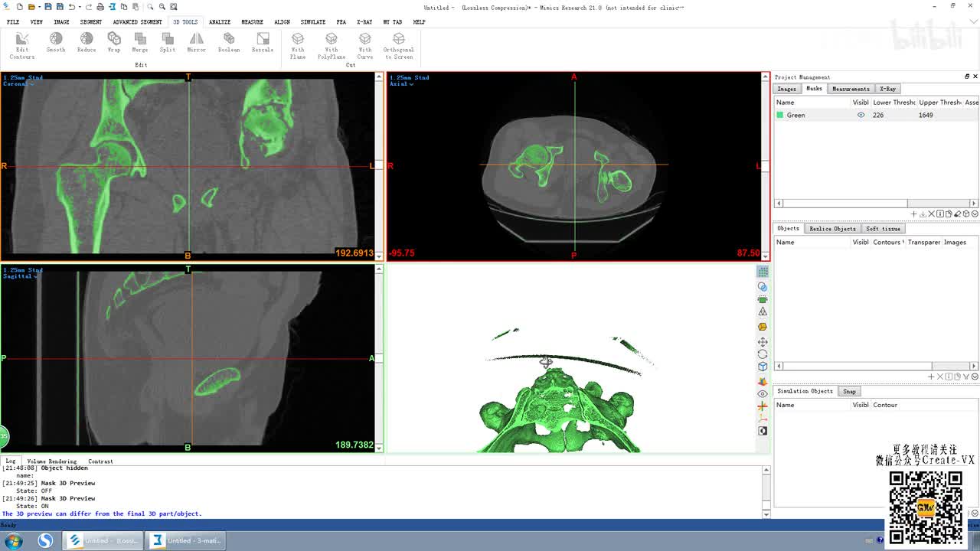Select the Green mask row name

[796, 115]
